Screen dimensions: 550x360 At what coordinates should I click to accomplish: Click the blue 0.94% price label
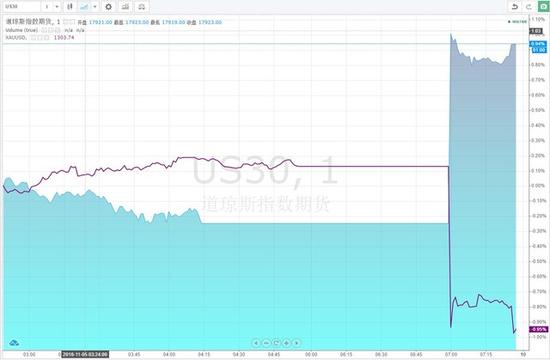click(538, 44)
